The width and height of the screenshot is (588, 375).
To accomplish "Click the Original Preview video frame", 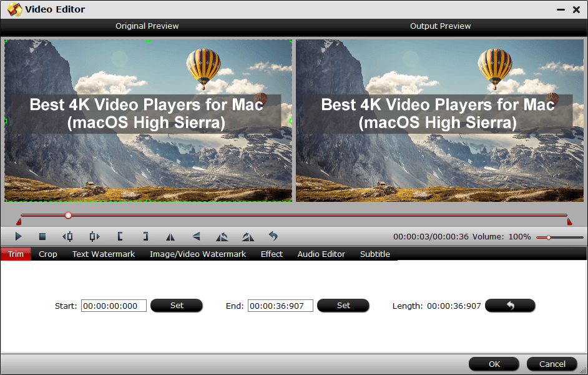I will [x=148, y=121].
